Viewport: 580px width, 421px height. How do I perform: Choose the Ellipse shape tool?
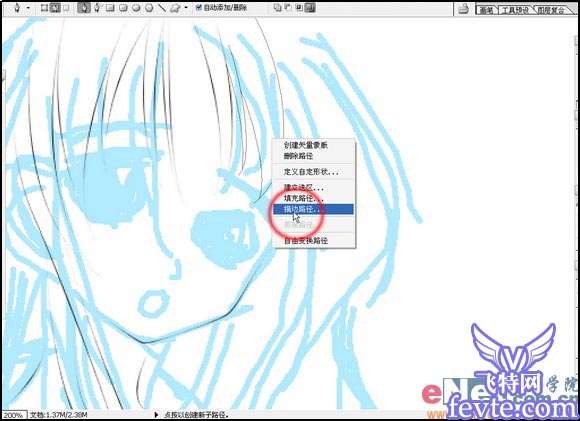pos(136,8)
